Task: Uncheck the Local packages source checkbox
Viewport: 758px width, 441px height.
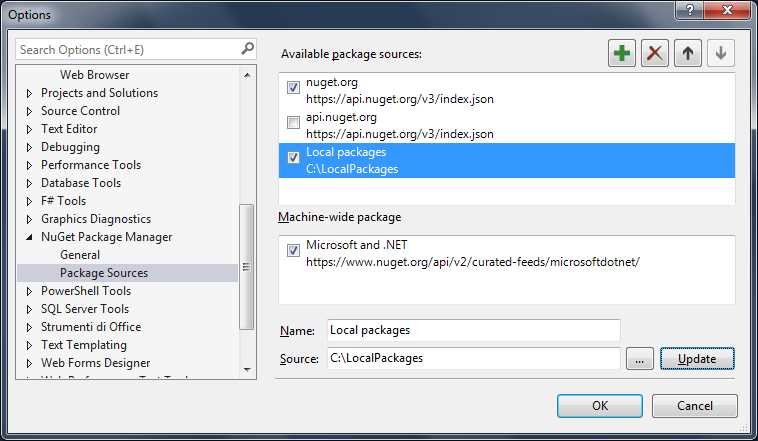Action: tap(293, 157)
